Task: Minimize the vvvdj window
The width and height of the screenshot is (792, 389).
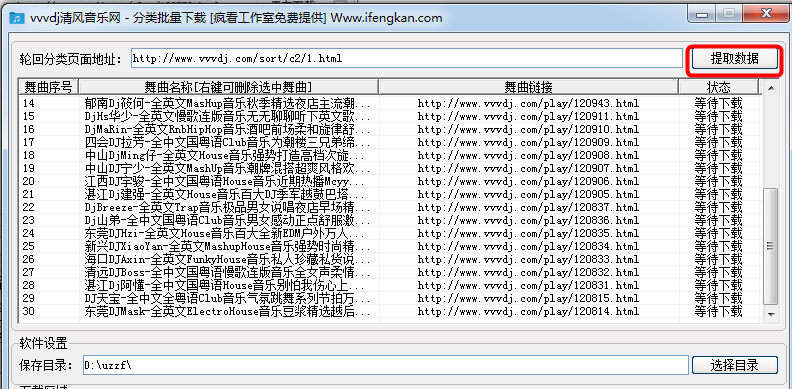Action: point(701,14)
